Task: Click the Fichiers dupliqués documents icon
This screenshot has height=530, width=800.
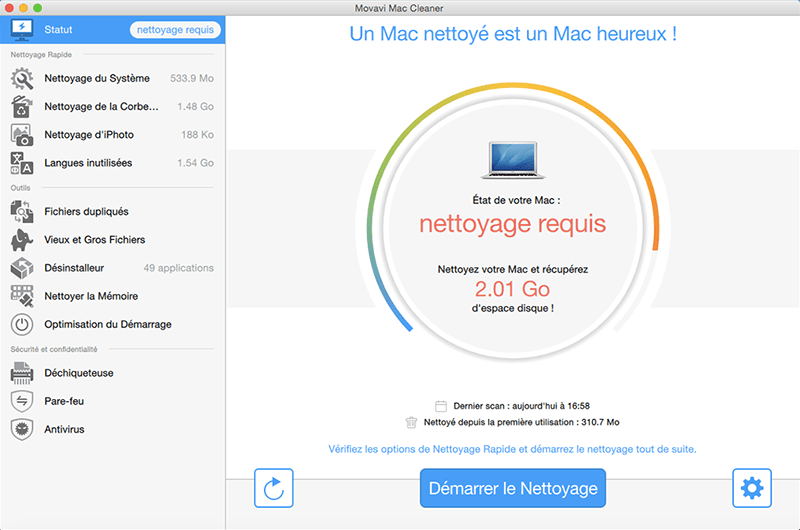Action: 22,212
